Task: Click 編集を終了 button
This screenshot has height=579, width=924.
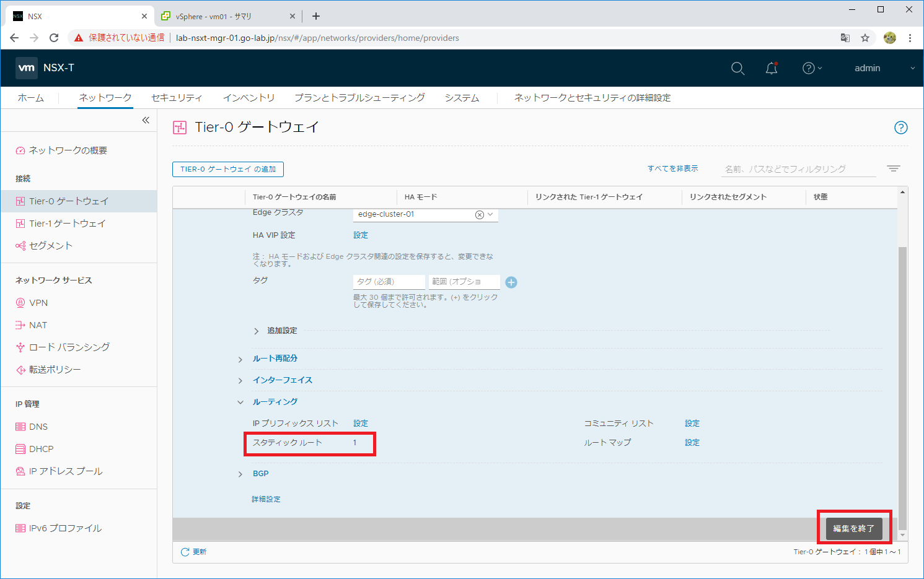Action: click(854, 528)
